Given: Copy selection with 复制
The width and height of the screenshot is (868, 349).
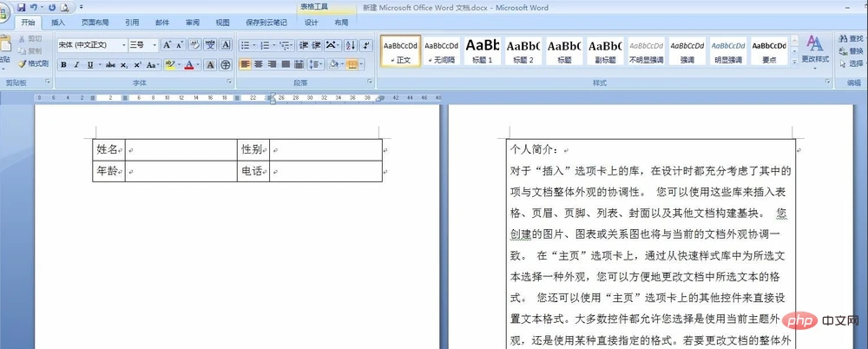Looking at the screenshot, I should click(30, 51).
